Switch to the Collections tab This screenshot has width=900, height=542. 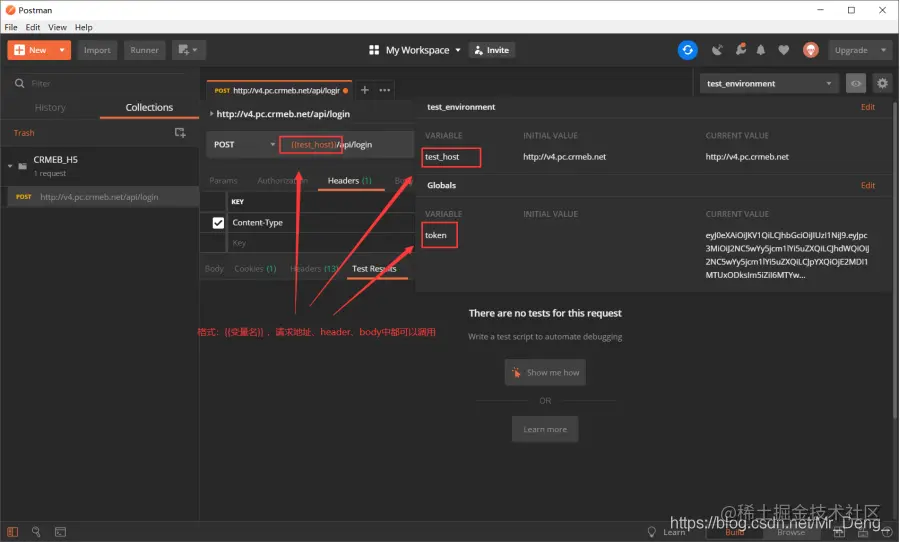tap(149, 107)
